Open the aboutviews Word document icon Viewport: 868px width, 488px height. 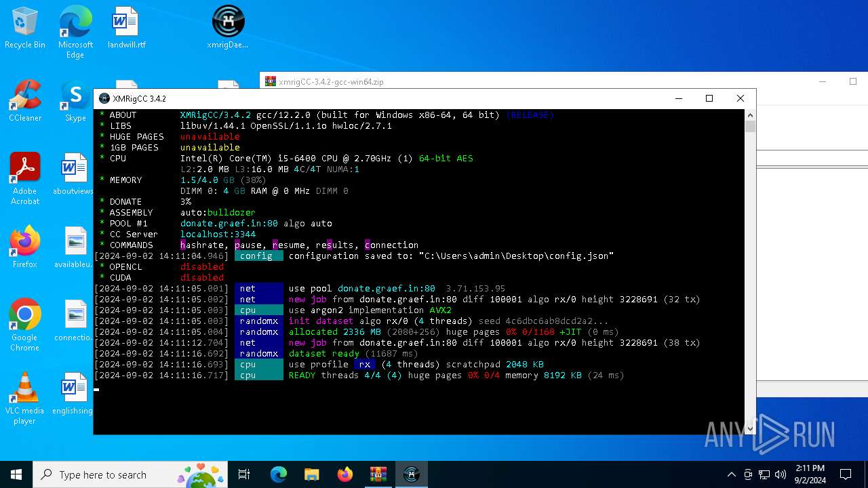(73, 175)
